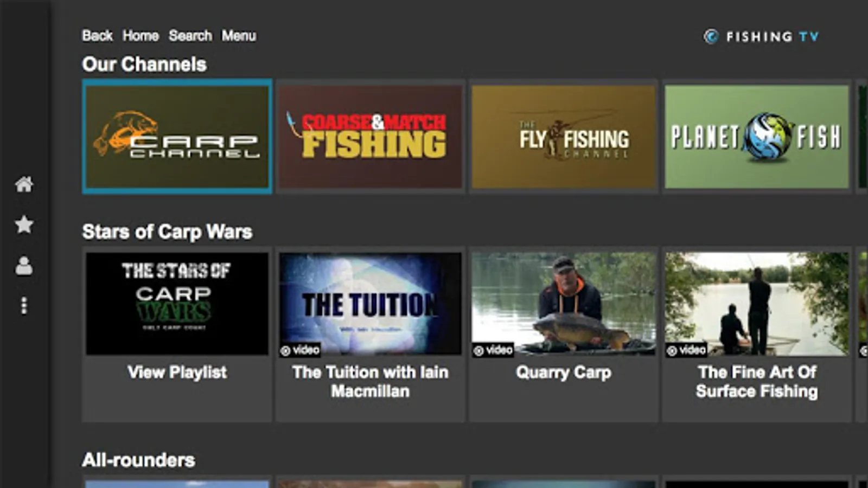Open Search in the top navigation
868x488 pixels.
[x=190, y=36]
